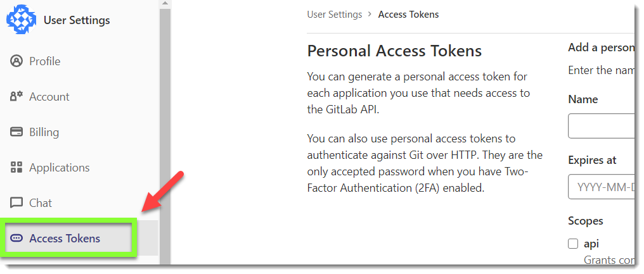Screen dimensions: 644x274
Task: Click the blue GitLab avatar logo
Action: 21,20
